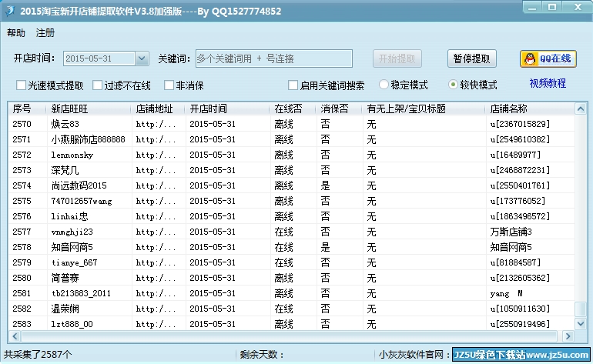This screenshot has height=364, width=593.
Task: Select row 尚远数码2015
Action: [x=291, y=185]
